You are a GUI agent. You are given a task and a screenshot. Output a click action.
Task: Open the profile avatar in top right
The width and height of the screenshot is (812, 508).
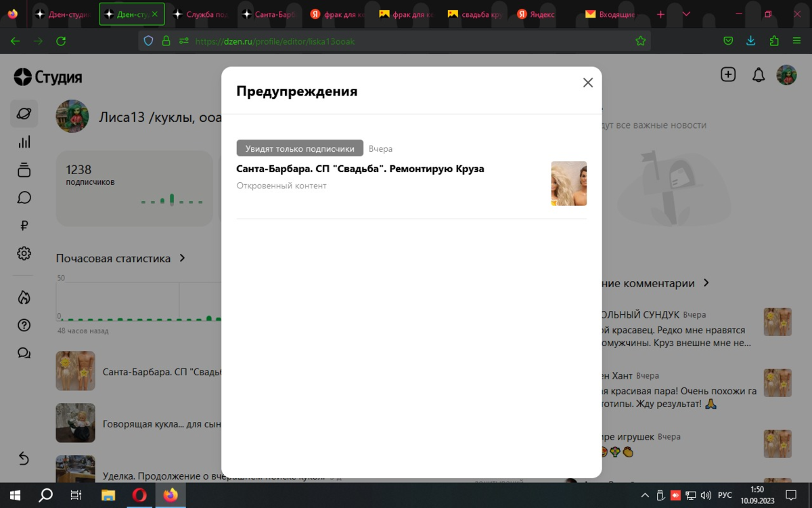point(786,75)
